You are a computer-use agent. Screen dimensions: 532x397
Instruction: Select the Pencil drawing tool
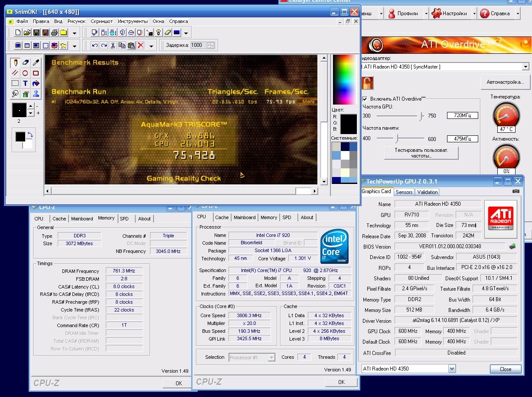click(15, 63)
